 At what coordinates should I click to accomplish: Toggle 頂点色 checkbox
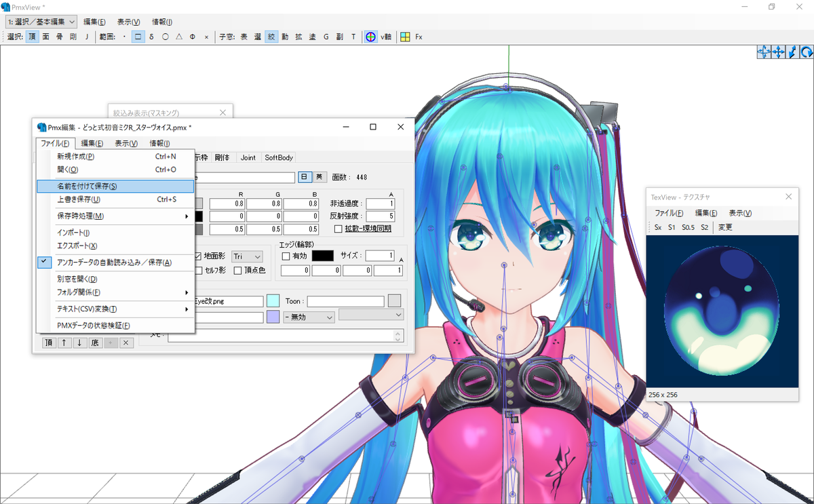coord(250,271)
